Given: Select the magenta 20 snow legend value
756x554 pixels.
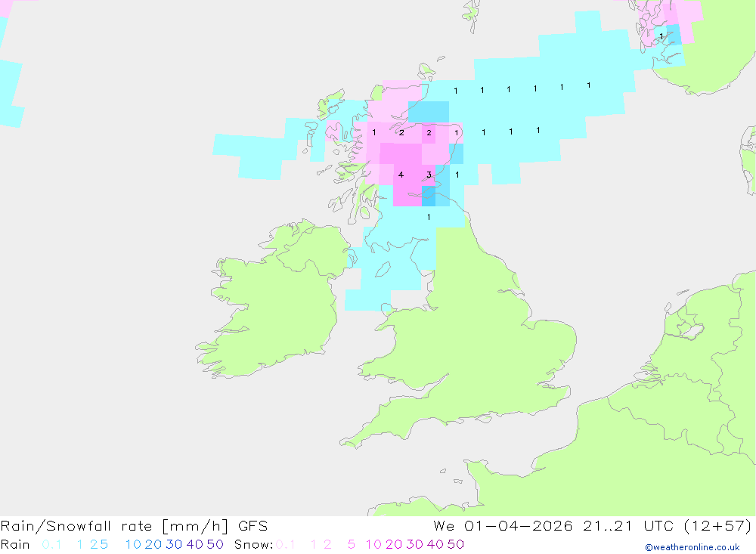Looking at the screenshot, I should (394, 544).
